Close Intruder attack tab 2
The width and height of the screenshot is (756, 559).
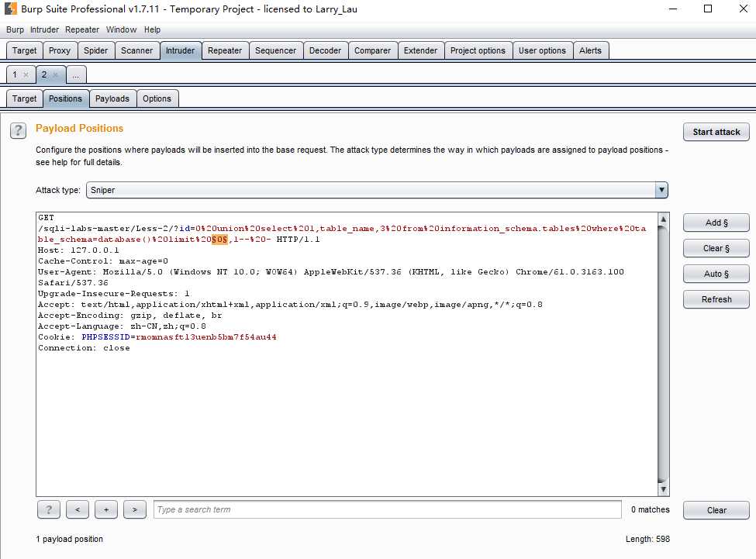56,74
